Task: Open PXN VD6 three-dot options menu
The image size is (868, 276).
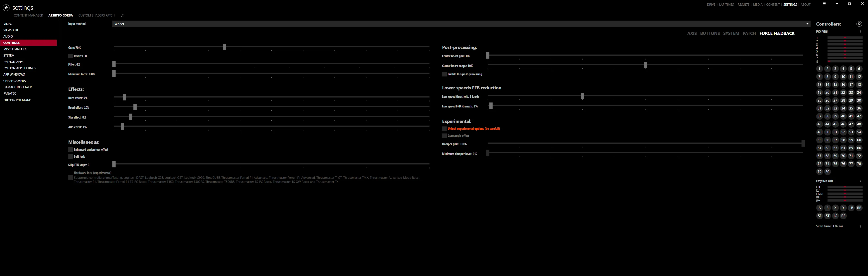Action: [x=860, y=32]
